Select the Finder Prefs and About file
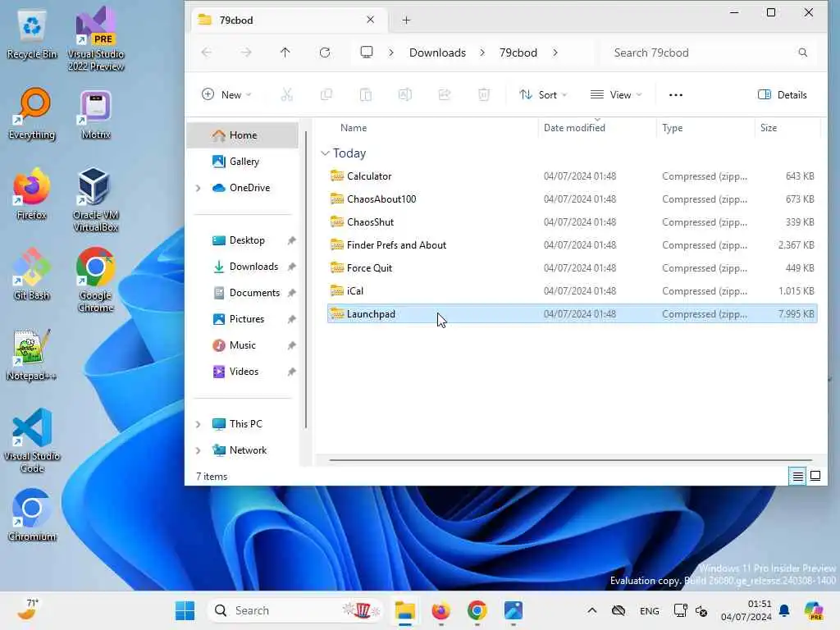Screen dimensions: 840x630 572,245
